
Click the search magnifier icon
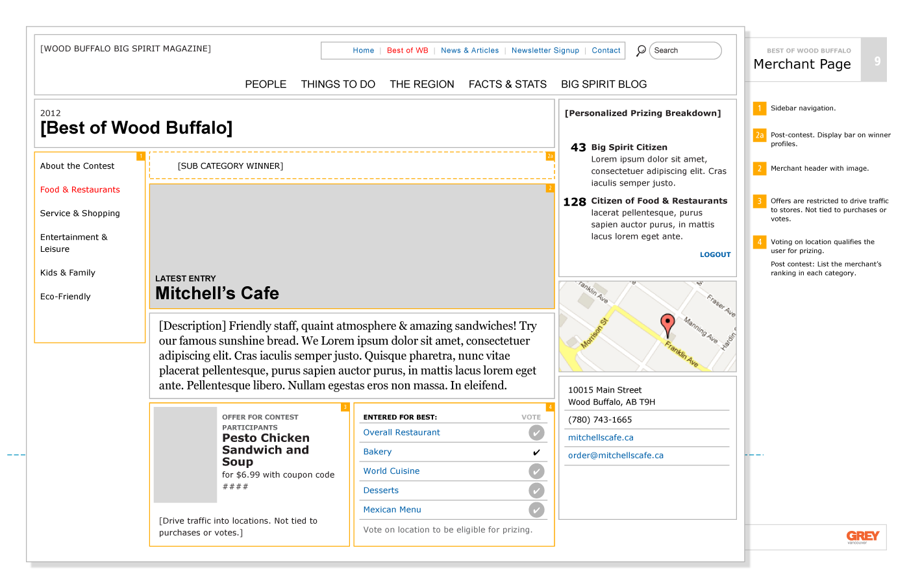[641, 51]
